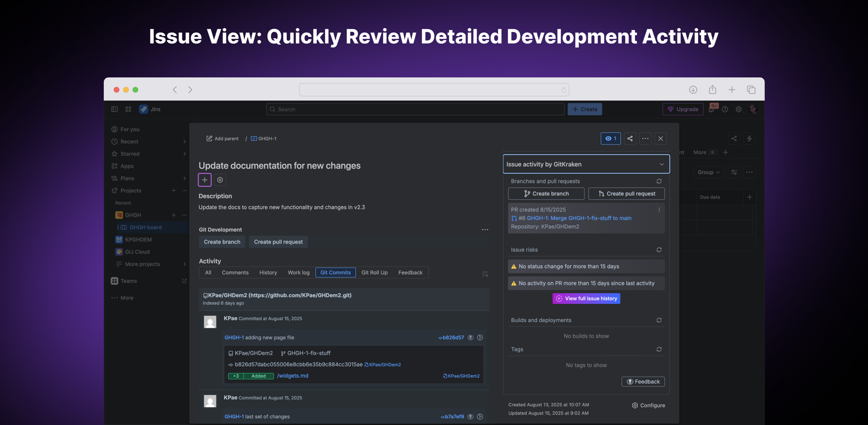This screenshot has width=868, height=425.
Task: Open the More tabs dropdown on the board
Action: (704, 153)
